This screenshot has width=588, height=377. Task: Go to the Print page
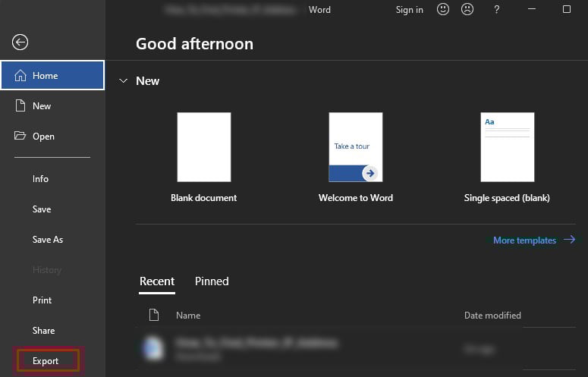pyautogui.click(x=42, y=300)
